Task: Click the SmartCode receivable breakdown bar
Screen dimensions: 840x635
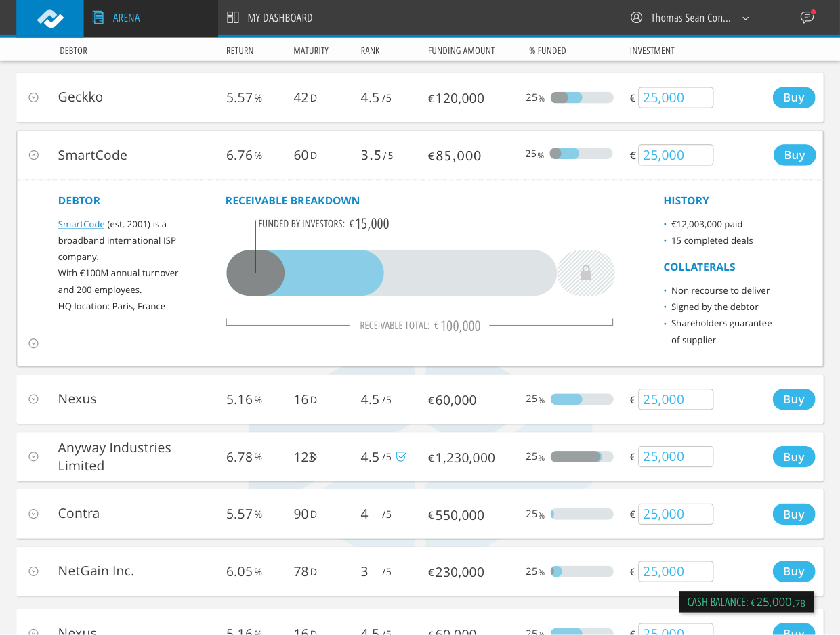Action: [391, 273]
